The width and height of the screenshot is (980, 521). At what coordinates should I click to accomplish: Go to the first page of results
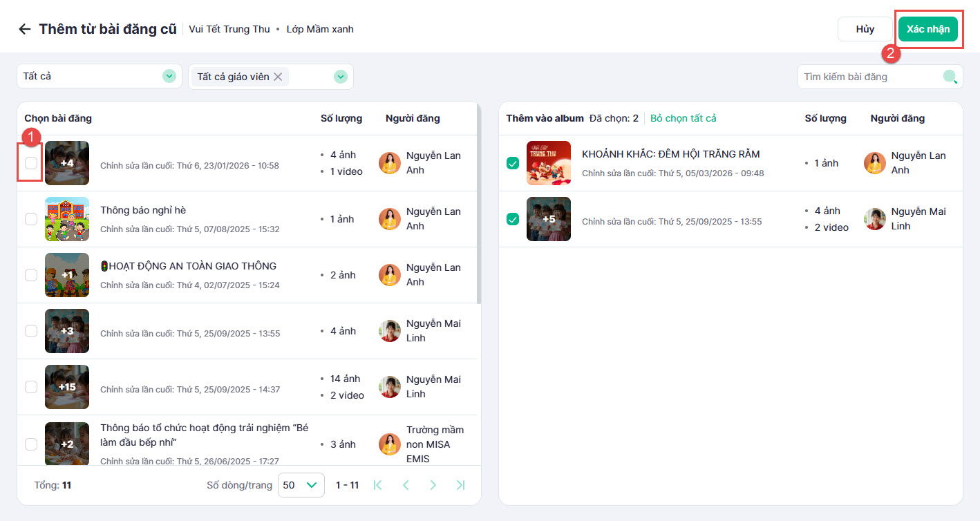[x=377, y=485]
